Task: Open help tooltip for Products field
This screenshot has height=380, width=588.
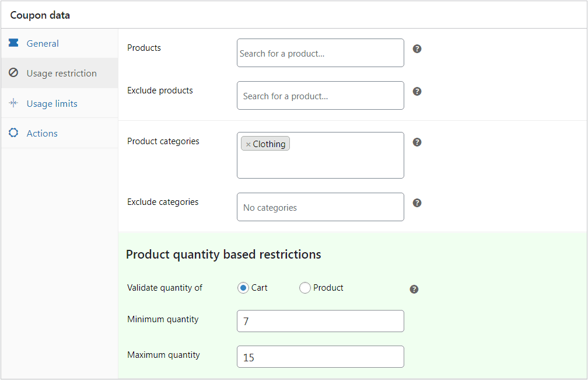Action: pyautogui.click(x=417, y=49)
